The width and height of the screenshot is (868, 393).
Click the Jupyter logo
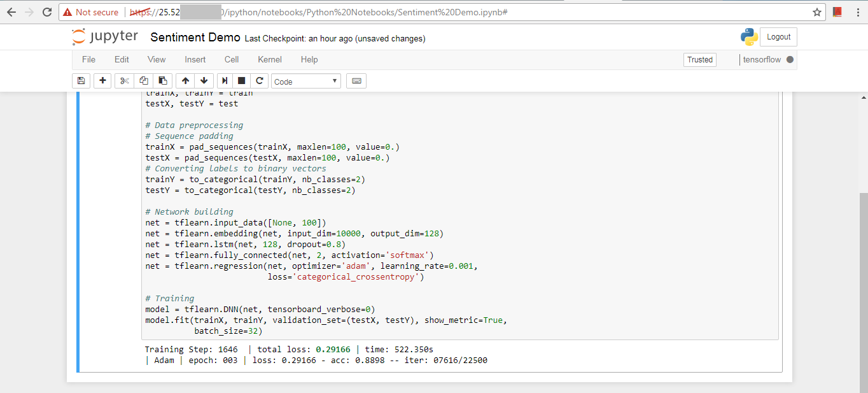click(x=104, y=36)
